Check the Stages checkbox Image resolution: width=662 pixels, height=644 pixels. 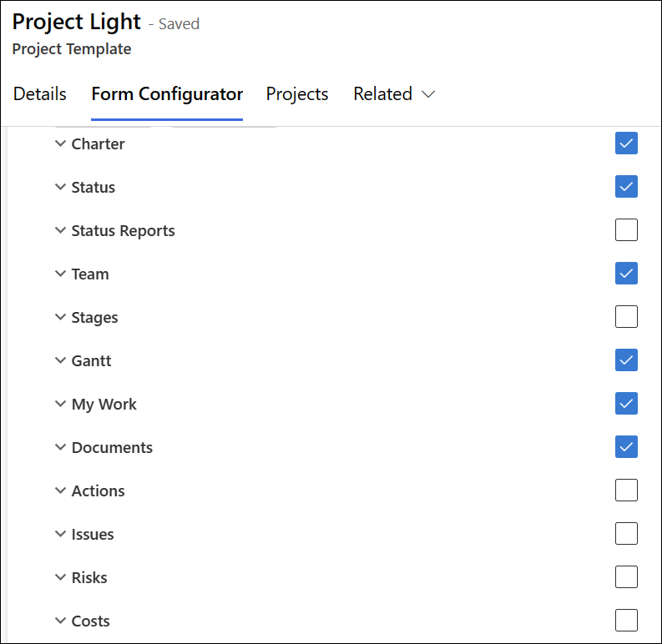(x=626, y=317)
